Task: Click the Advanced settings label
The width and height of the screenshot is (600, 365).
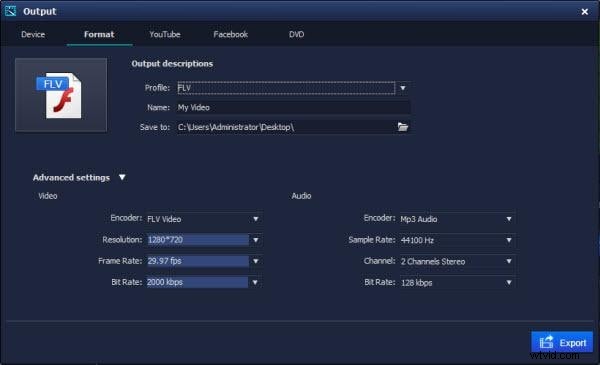Action: coord(71,178)
